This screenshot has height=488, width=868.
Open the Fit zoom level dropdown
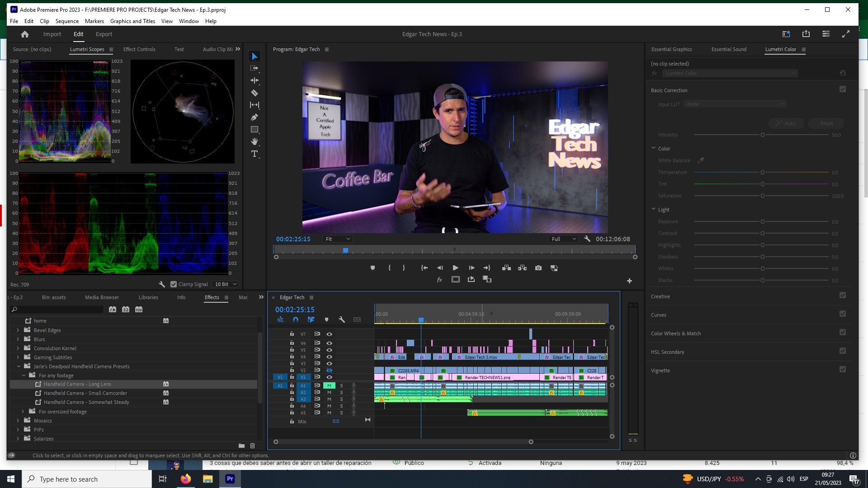click(x=338, y=239)
